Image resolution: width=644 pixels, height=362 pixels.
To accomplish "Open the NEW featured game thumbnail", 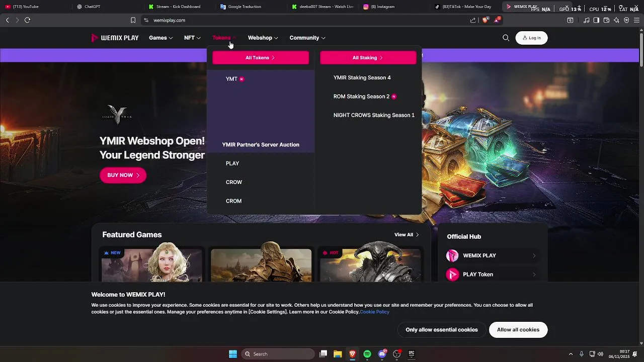I will (152, 264).
